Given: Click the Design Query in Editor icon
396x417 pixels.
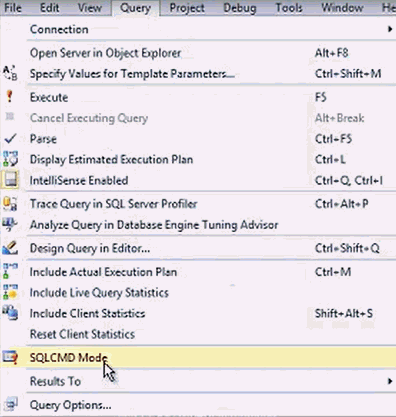Looking at the screenshot, I should [10, 248].
